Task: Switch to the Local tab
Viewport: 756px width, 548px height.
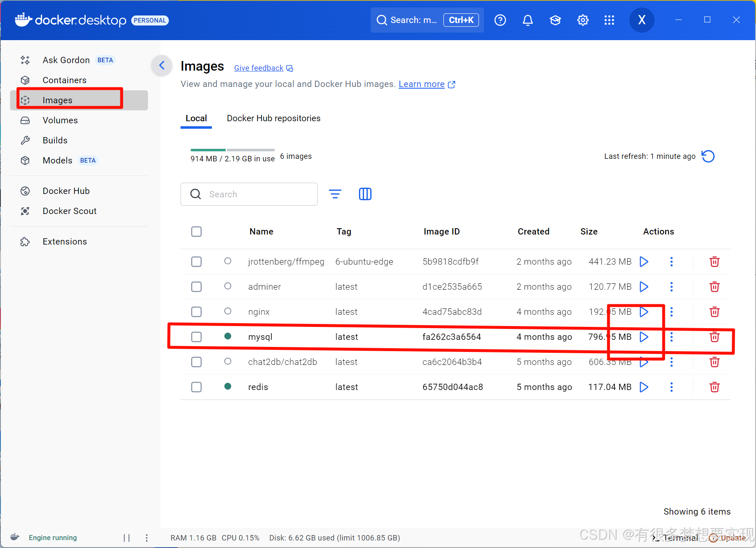Action: pos(196,118)
